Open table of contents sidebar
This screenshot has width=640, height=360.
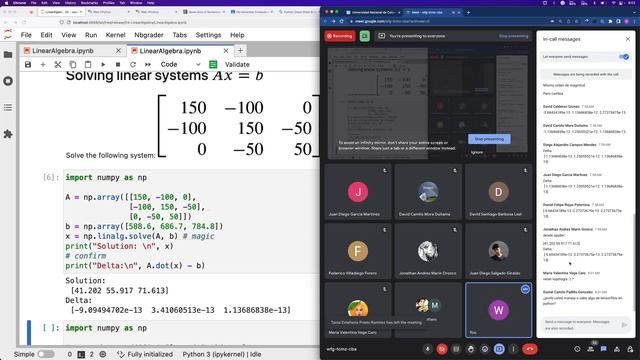[8, 107]
